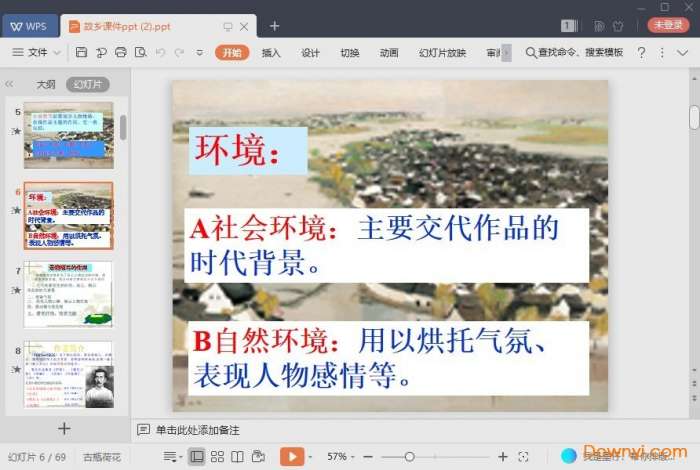Click the Redo arrow icon

point(179,53)
